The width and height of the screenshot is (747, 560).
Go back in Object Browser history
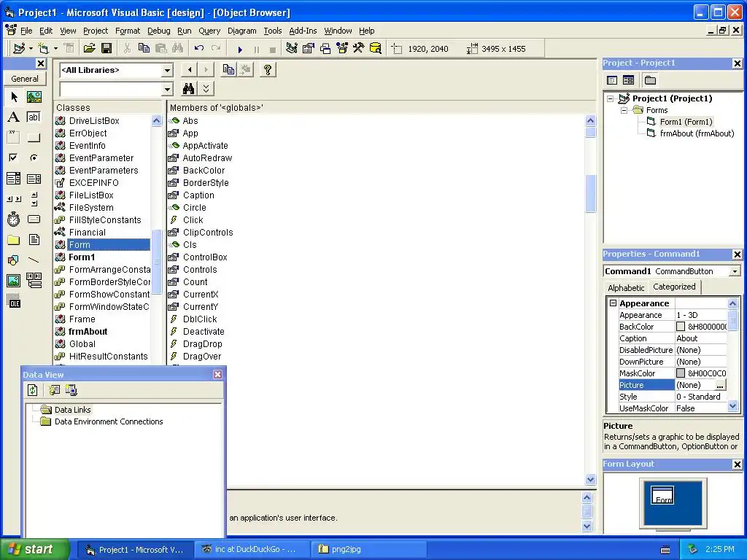(x=190, y=70)
